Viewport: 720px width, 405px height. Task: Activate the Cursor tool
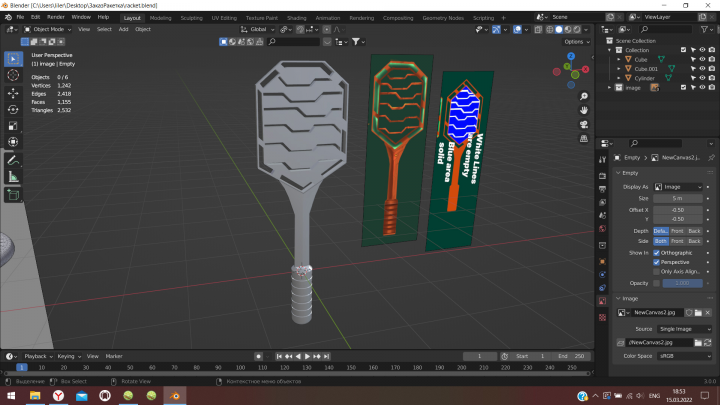click(13, 76)
